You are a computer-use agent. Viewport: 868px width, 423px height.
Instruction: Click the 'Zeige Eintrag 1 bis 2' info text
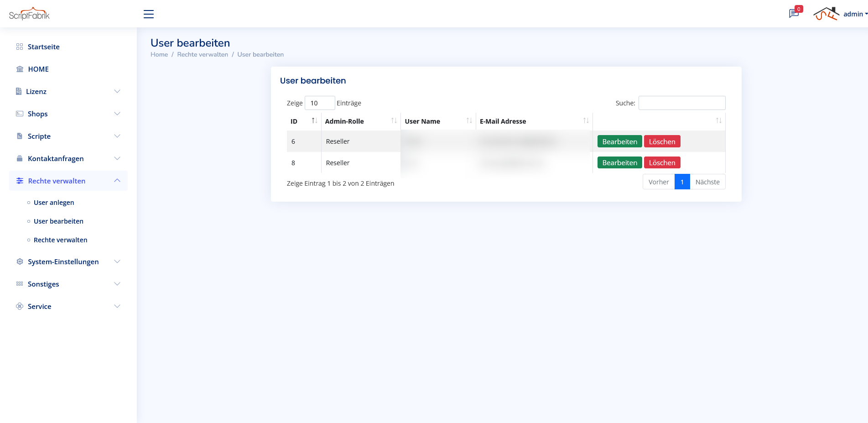(x=340, y=183)
